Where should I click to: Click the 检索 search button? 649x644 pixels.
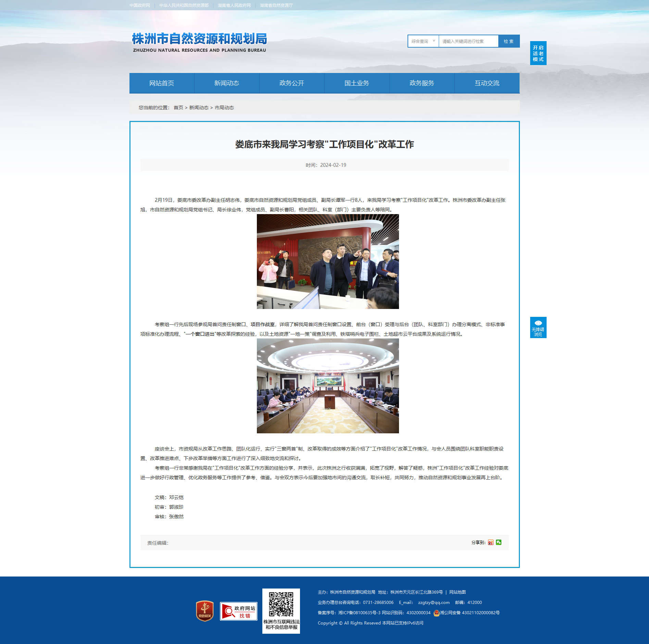click(509, 41)
